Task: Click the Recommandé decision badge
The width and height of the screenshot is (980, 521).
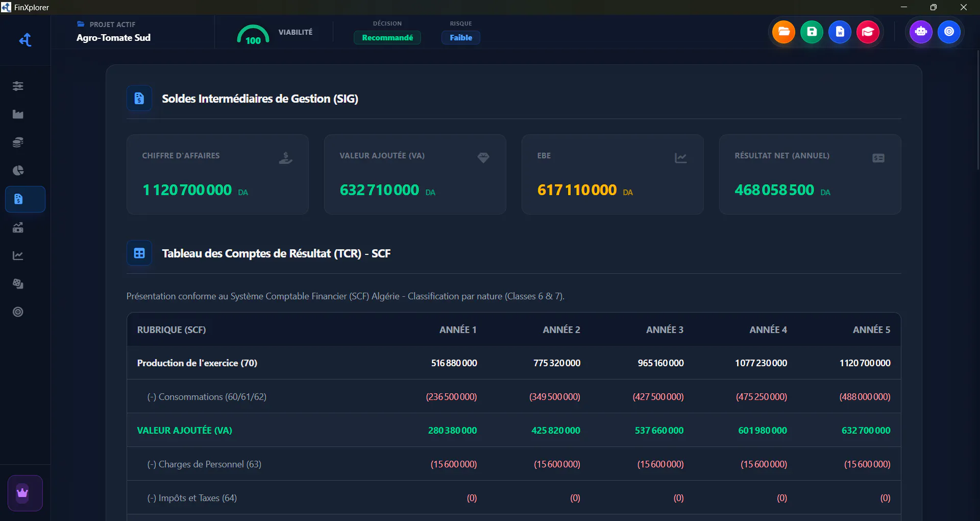Action: click(x=387, y=38)
